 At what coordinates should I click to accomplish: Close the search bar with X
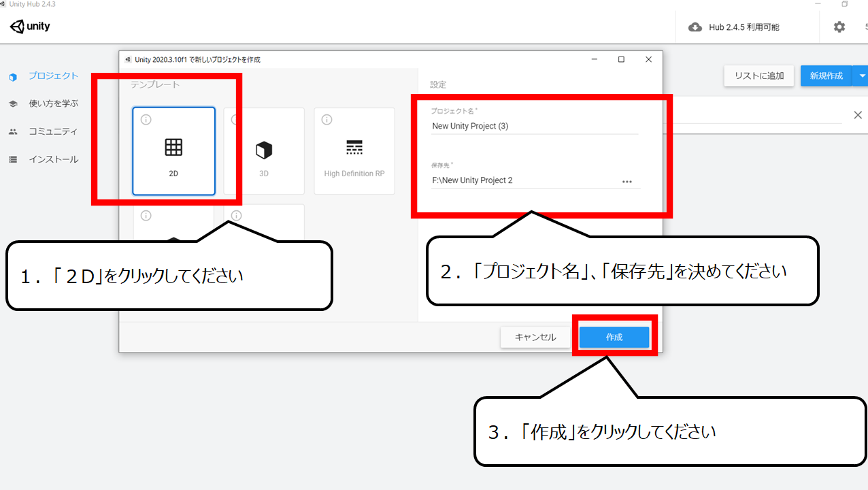tap(858, 115)
